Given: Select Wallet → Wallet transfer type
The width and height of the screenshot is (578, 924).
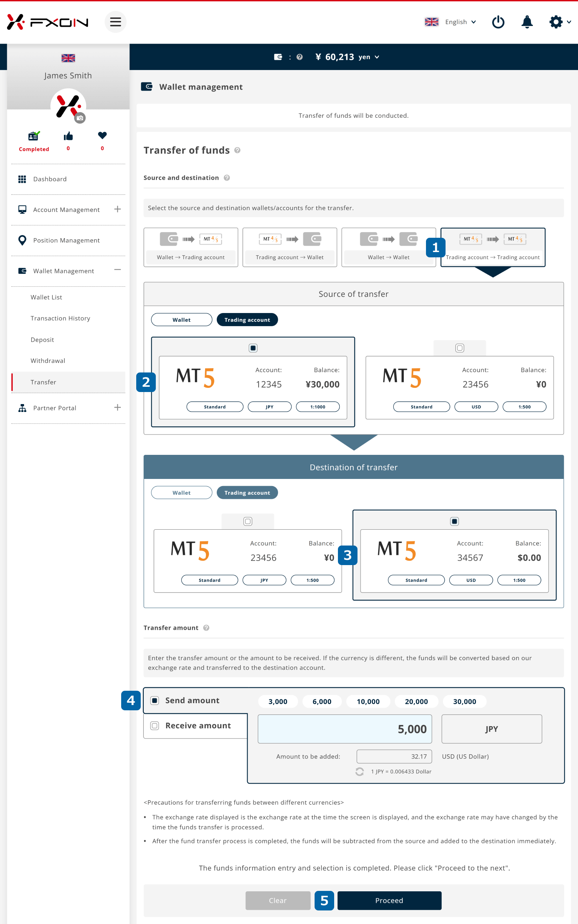Looking at the screenshot, I should pos(388,247).
